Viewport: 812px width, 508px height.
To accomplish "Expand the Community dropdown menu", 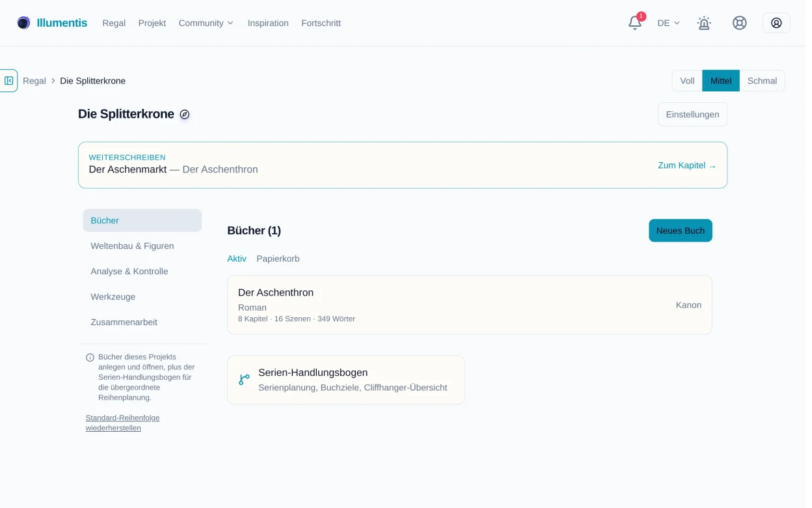I will coord(206,23).
